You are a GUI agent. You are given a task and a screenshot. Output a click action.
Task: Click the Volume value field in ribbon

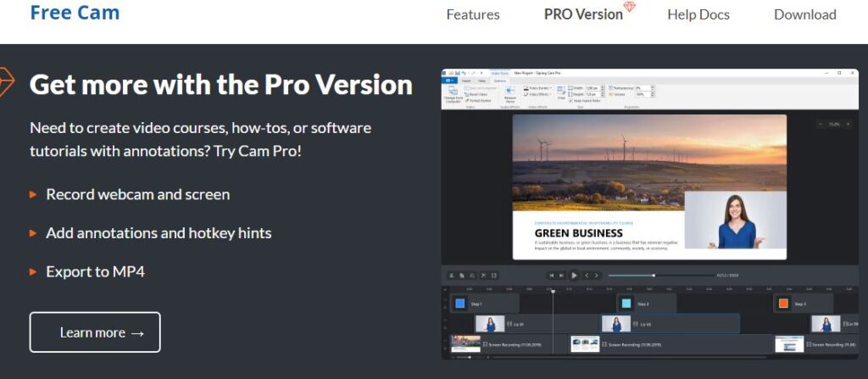pyautogui.click(x=643, y=94)
